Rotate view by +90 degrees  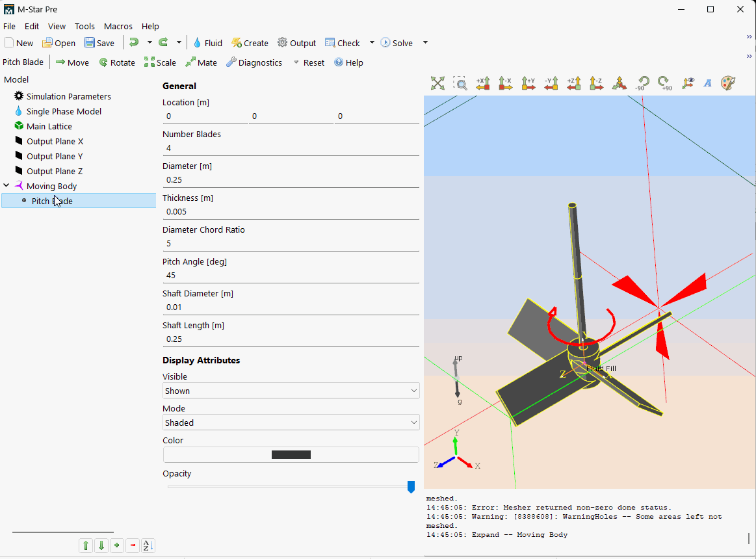tap(665, 83)
